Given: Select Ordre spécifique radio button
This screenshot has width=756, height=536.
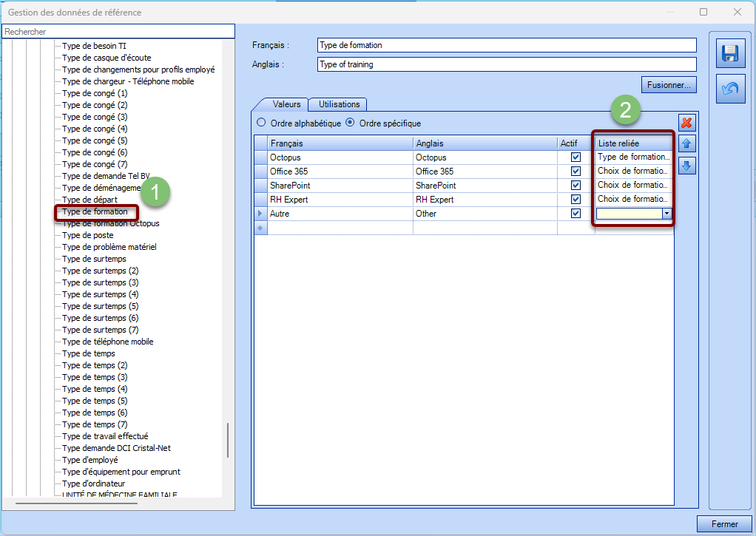Looking at the screenshot, I should 351,123.
